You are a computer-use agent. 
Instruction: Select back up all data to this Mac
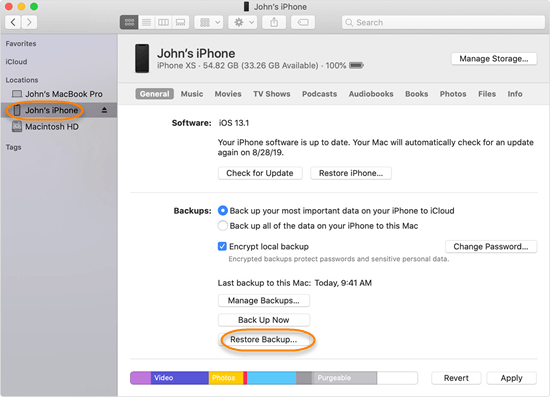[223, 226]
